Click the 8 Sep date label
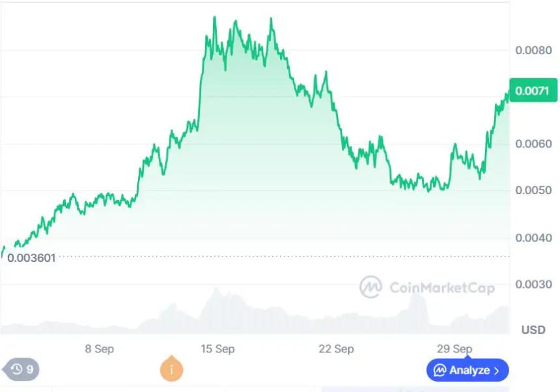Viewport: 560px width, 392px height. [99, 349]
